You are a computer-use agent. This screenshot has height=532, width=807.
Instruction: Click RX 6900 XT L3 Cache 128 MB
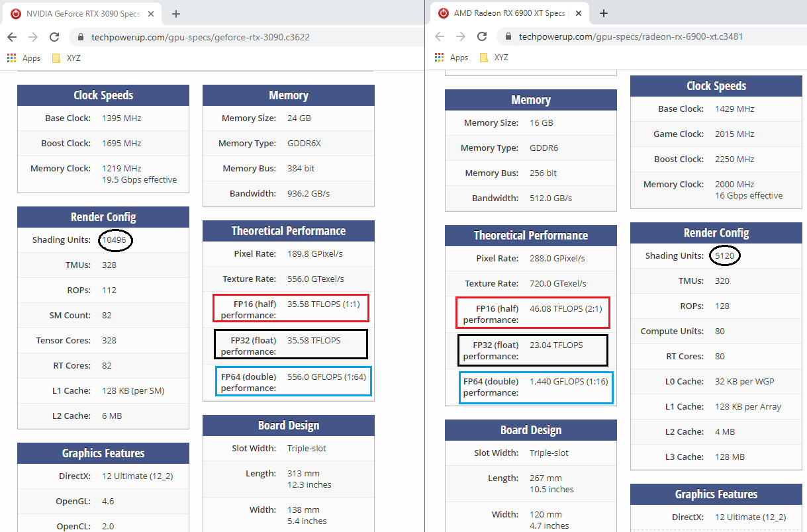click(730, 457)
